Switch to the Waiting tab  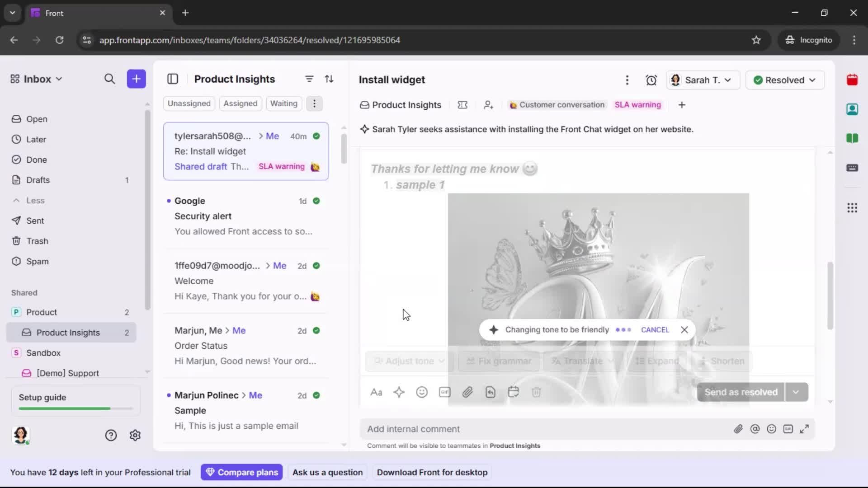point(283,103)
